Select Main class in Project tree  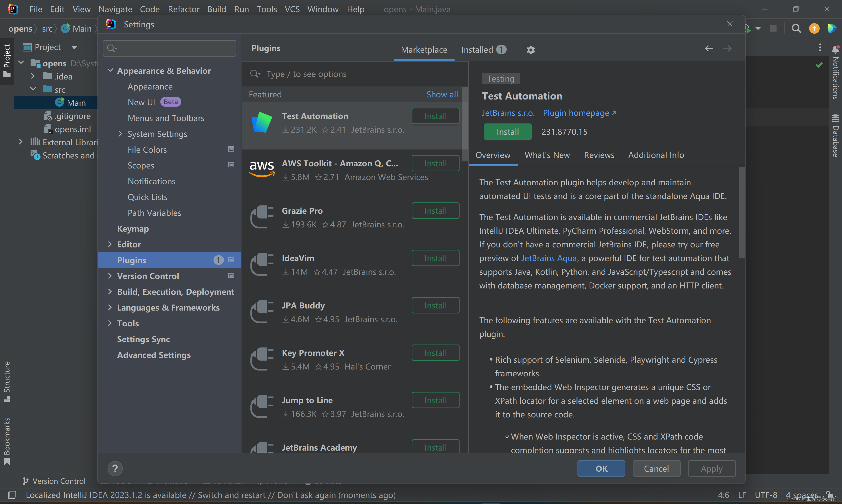tap(76, 103)
